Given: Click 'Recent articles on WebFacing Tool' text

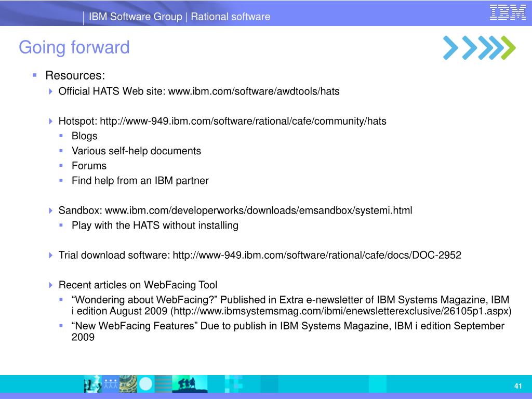Looking at the screenshot, I should [x=138, y=285].
